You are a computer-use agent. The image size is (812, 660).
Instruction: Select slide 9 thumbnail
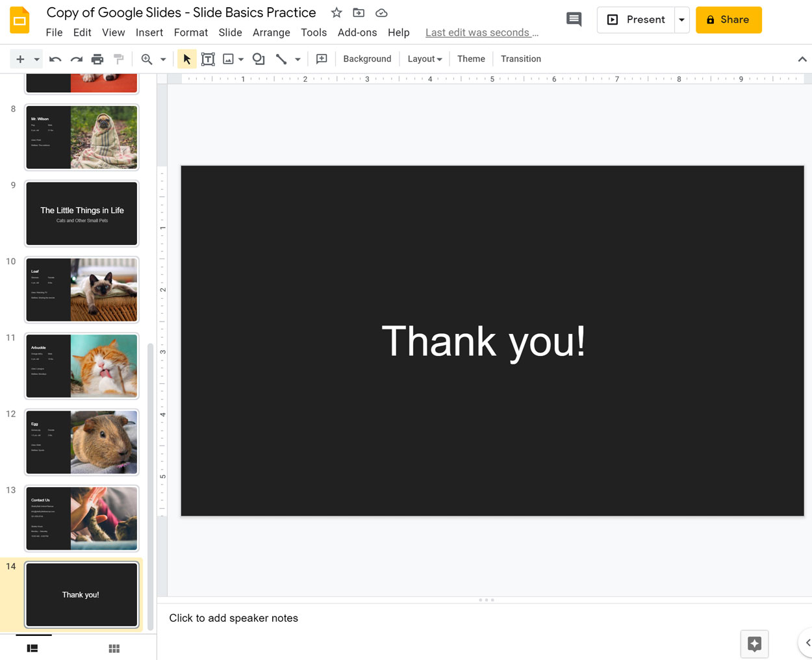pyautogui.click(x=81, y=213)
